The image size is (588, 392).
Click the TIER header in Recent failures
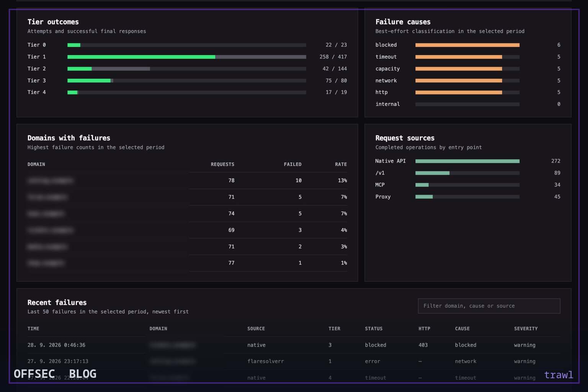(x=334, y=328)
